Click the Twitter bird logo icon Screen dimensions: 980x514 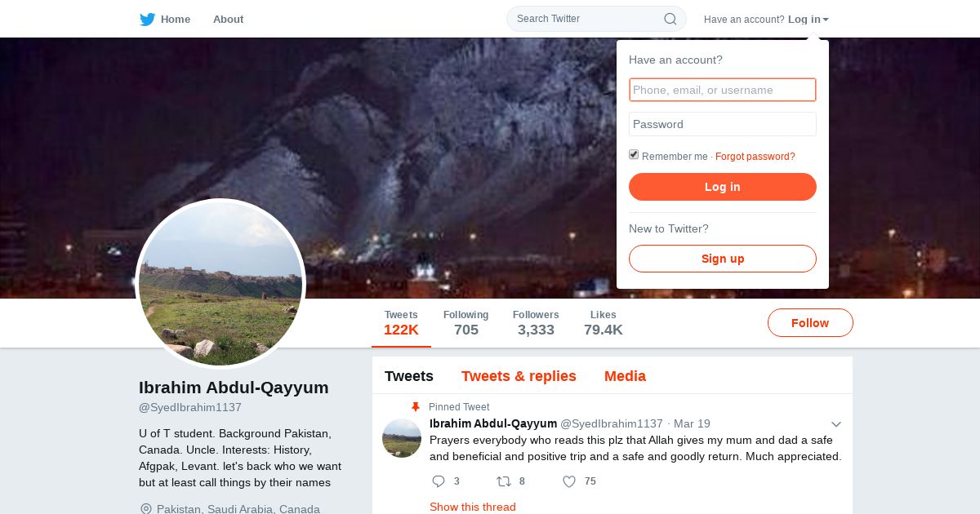147,19
